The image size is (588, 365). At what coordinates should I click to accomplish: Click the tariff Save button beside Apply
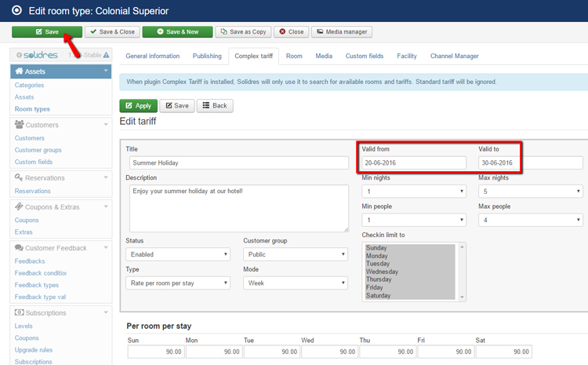pyautogui.click(x=177, y=106)
